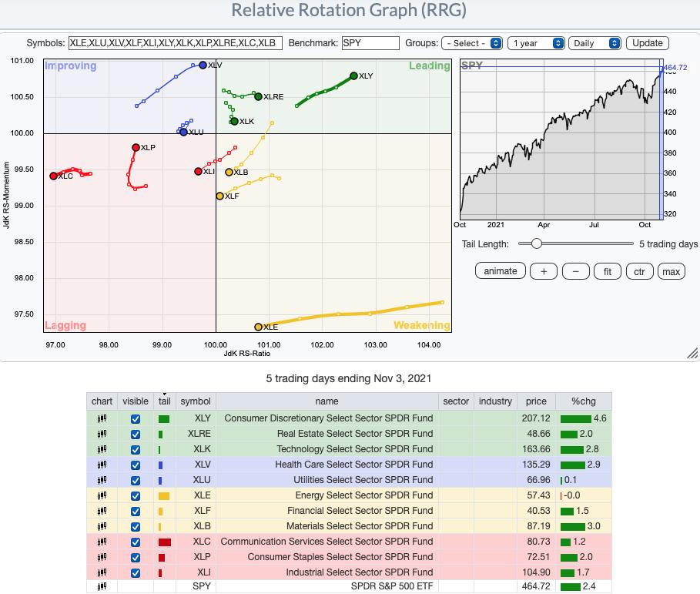Open the Daily interval dropdown
This screenshot has height=594, width=700.
click(594, 43)
